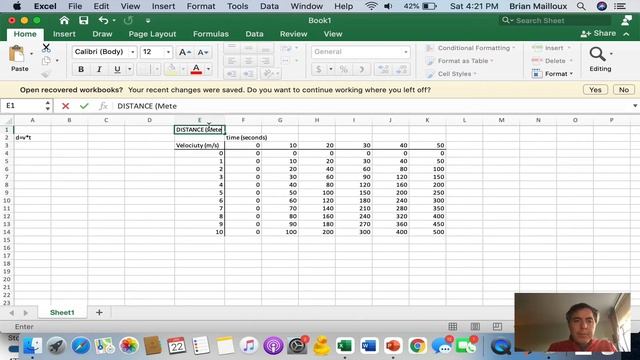Toggle Bold formatting
The height and width of the screenshot is (360, 640).
tap(81, 69)
